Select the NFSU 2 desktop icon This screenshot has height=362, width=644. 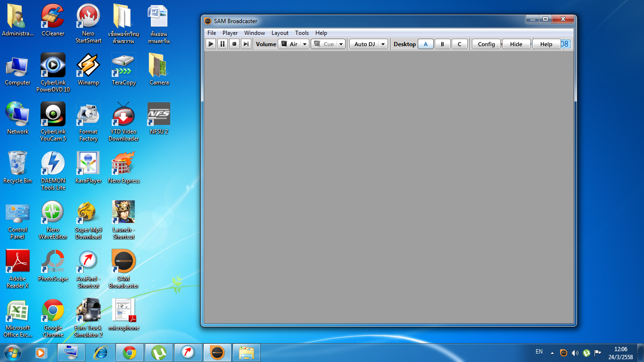tap(159, 119)
